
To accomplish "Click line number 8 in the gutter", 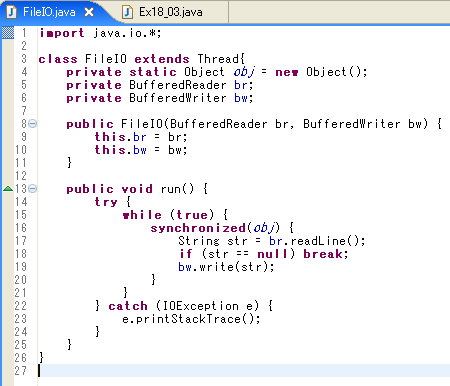I will [x=24, y=124].
